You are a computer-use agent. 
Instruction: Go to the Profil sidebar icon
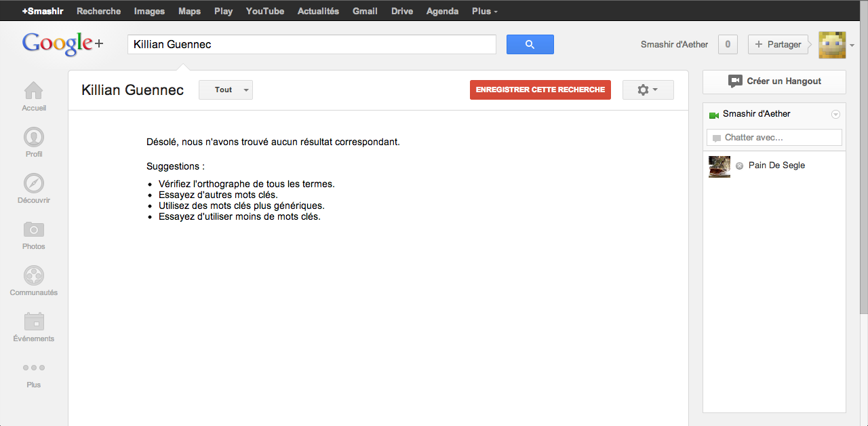pyautogui.click(x=33, y=138)
